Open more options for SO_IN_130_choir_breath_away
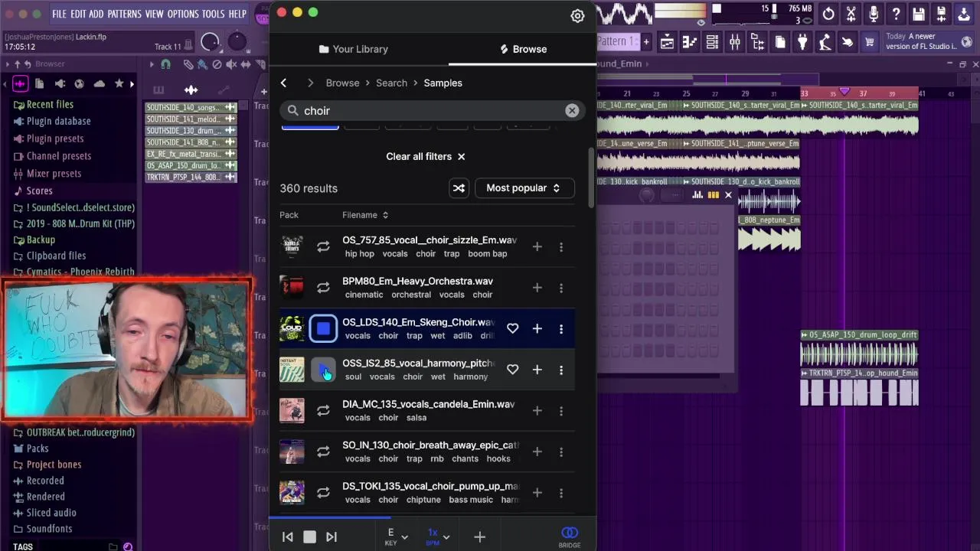The width and height of the screenshot is (980, 551). click(x=561, y=452)
